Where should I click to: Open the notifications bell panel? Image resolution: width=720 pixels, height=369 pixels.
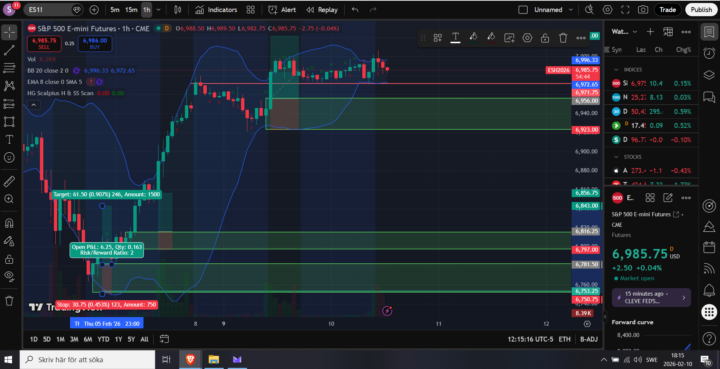[x=709, y=291]
